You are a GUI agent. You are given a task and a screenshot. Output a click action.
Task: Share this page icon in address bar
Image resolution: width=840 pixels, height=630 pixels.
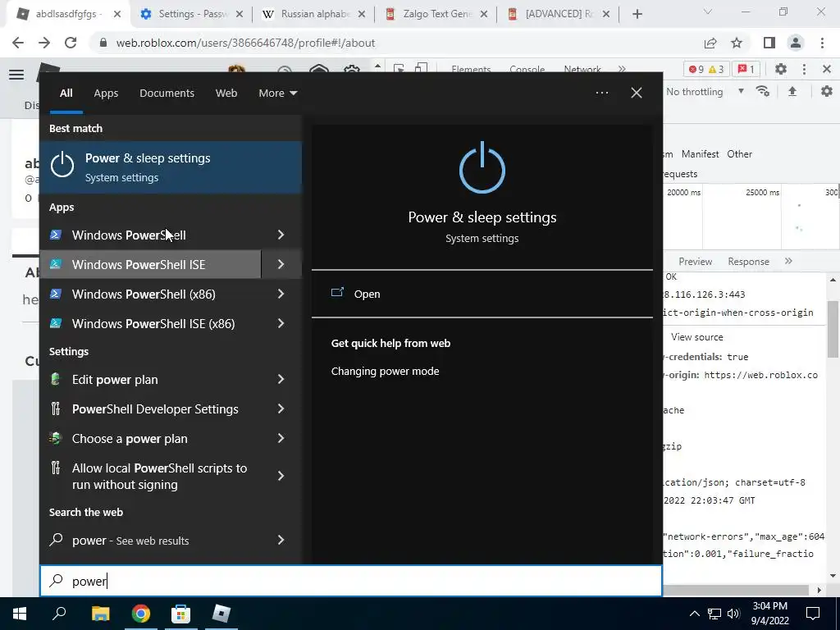(x=710, y=43)
